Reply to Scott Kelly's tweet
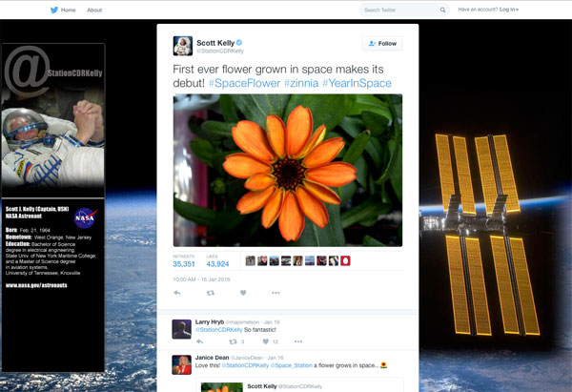The width and height of the screenshot is (572, 392). [x=177, y=293]
